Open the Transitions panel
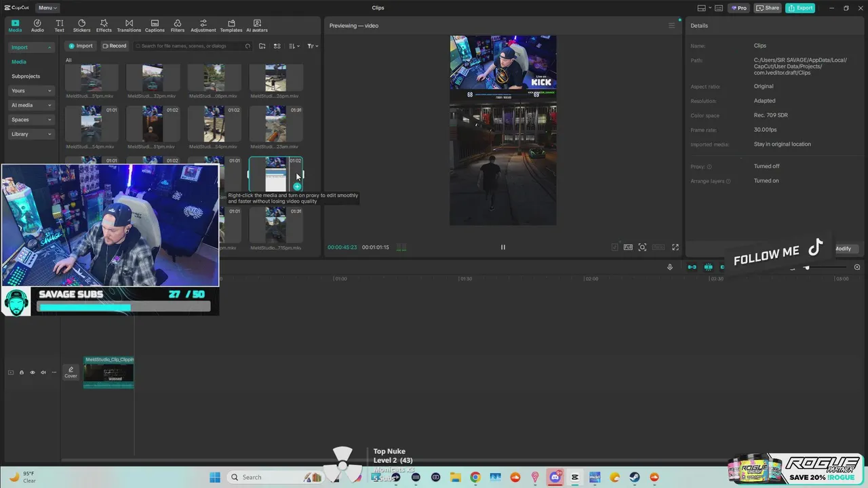 coord(129,26)
